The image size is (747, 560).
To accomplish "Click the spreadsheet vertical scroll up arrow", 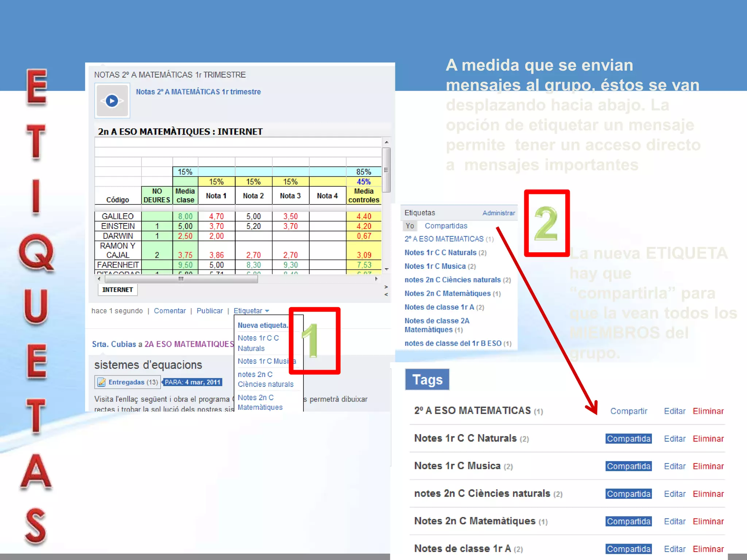I will [386, 142].
